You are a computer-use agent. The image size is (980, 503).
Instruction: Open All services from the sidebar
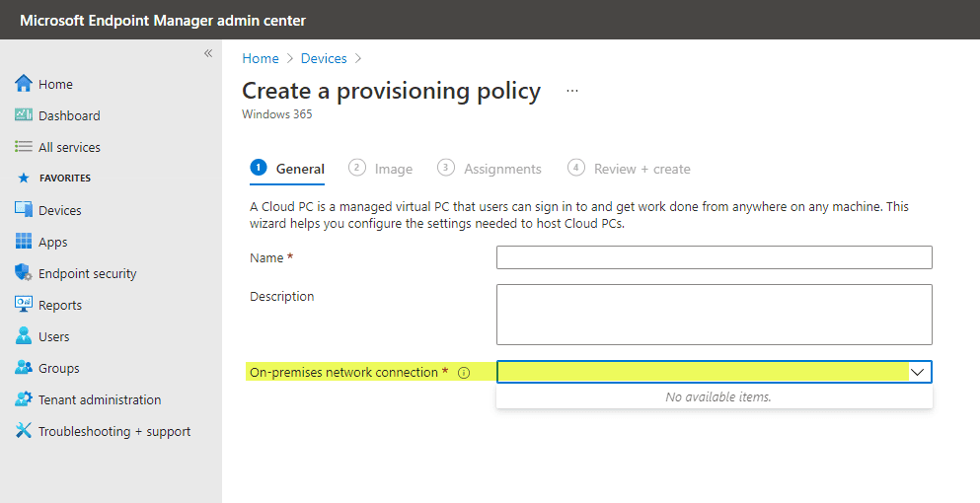point(69,148)
